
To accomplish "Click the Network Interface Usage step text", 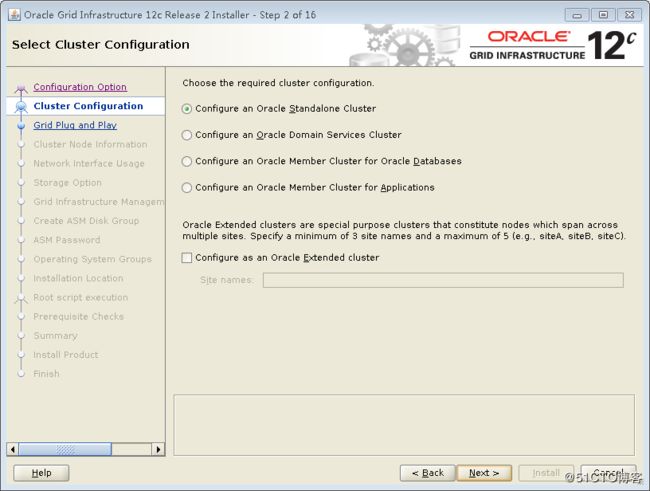I will click(x=89, y=163).
